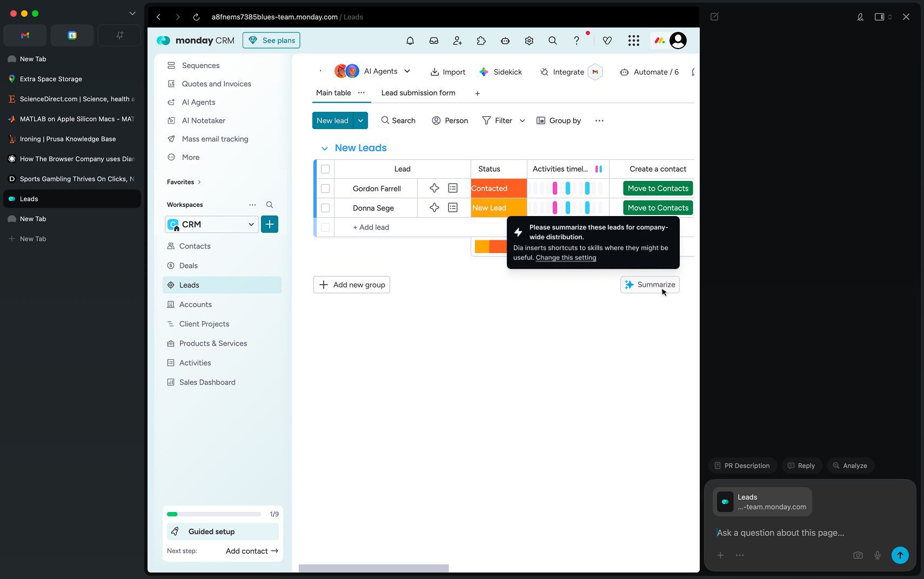924x579 pixels.
Task: Click the Analyze skill chip
Action: tap(850, 466)
